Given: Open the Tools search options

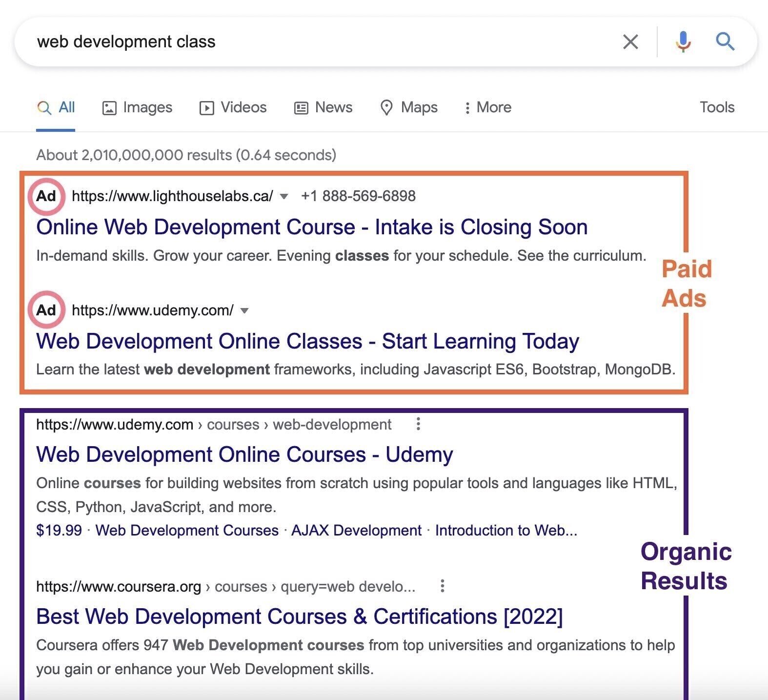Looking at the screenshot, I should (x=717, y=107).
